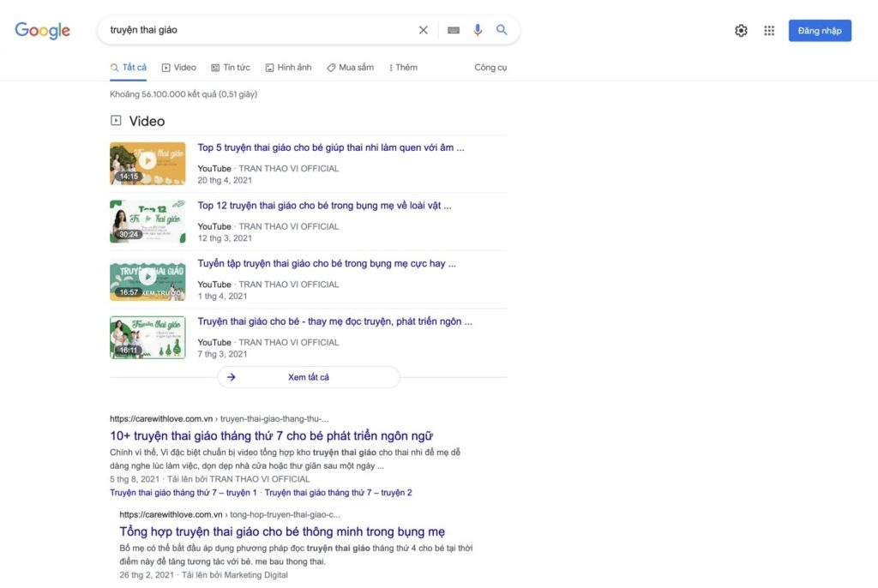The image size is (878, 588).
Task: Open '10+ truyện thai giáo tháng thứ 7' result
Action: coord(271,435)
